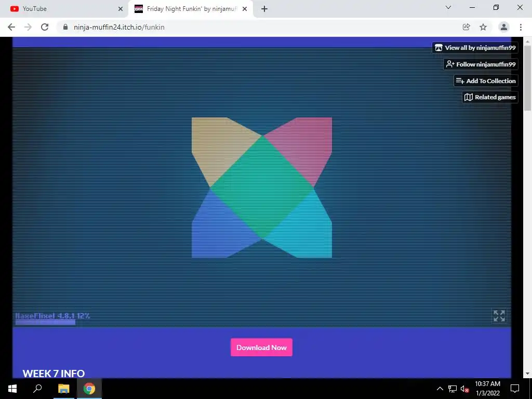
Task: View all by ninjamuffin99
Action: [475, 48]
